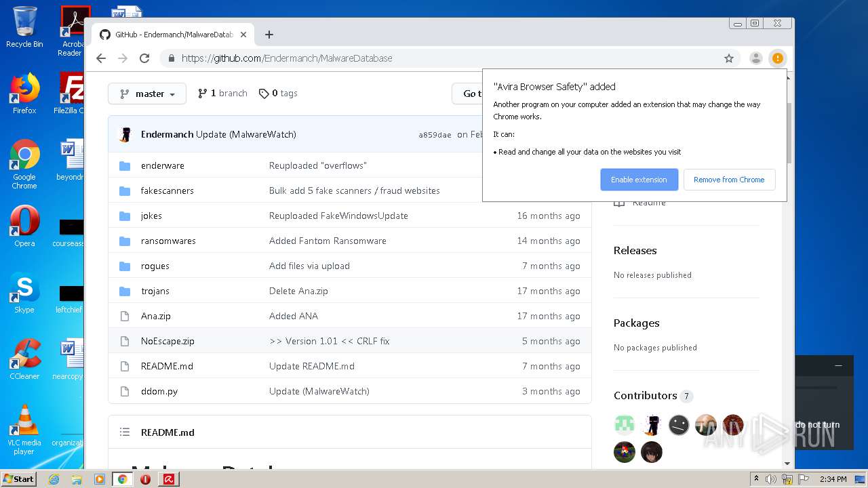Open README.md file link
The image size is (868, 488).
click(167, 366)
